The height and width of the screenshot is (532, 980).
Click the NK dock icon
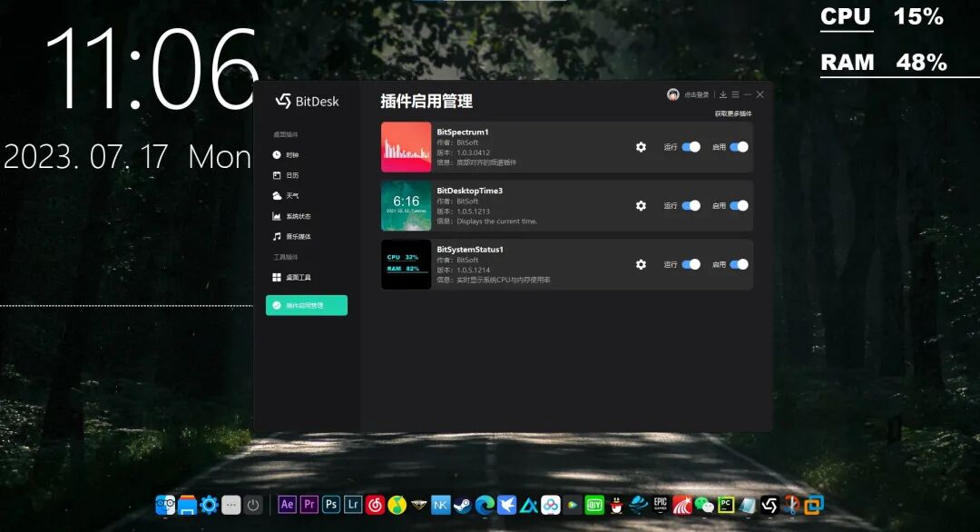click(441, 505)
